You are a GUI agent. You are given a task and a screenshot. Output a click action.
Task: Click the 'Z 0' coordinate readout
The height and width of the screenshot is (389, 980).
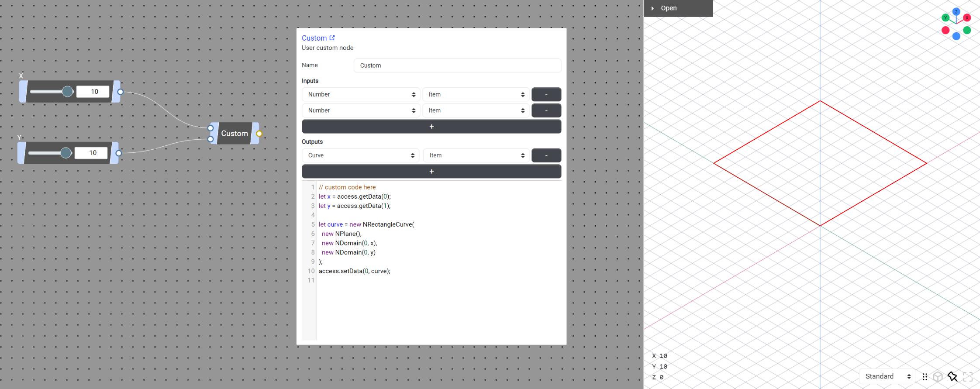click(x=658, y=377)
